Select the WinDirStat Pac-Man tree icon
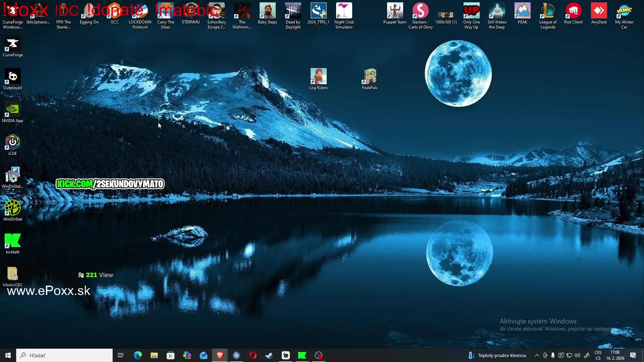 (x=13, y=211)
